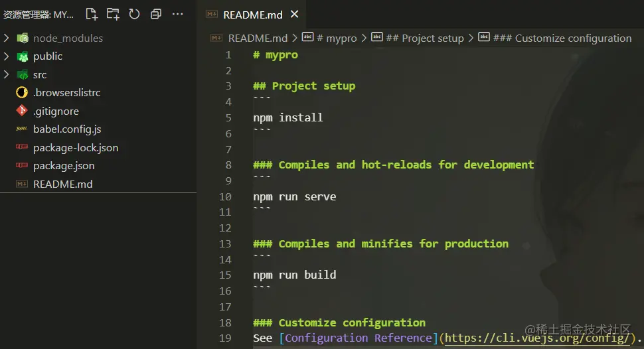644x349 pixels.
Task: Open breadcrumb dropdown chevron after README.md
Action: tap(295, 38)
